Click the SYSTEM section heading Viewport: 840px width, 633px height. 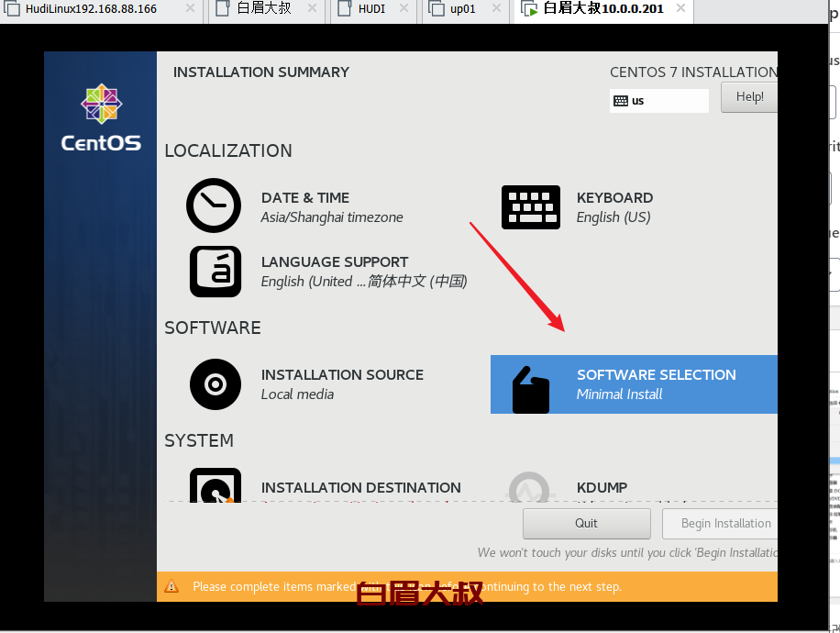tap(199, 440)
